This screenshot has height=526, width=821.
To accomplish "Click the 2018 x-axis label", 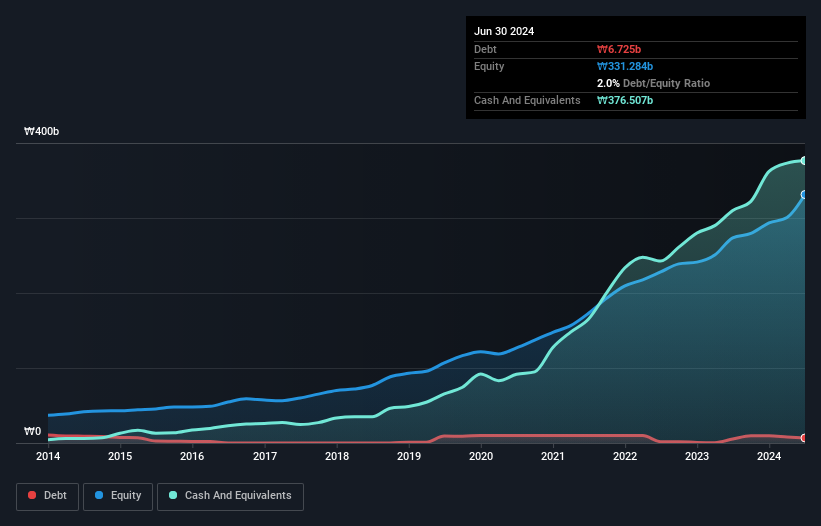I will (337, 456).
